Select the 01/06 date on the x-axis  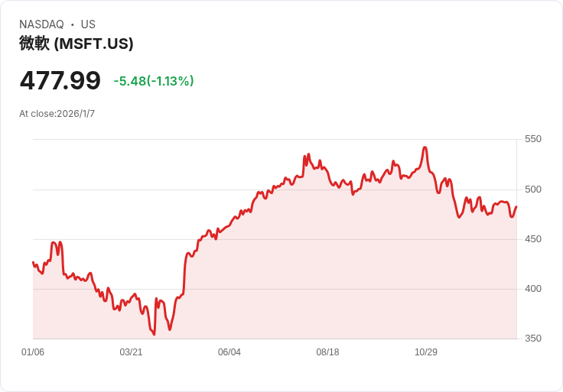(x=33, y=352)
